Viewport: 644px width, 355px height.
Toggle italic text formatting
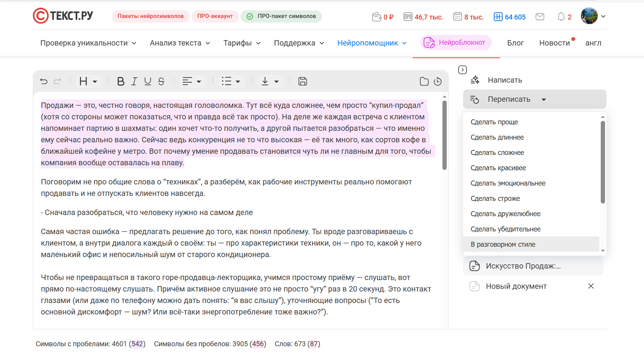[x=134, y=81]
